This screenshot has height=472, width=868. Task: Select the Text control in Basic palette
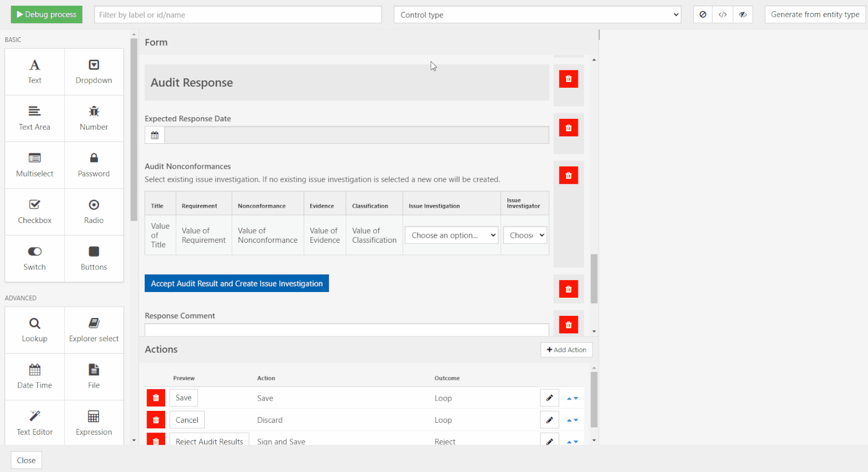click(34, 72)
